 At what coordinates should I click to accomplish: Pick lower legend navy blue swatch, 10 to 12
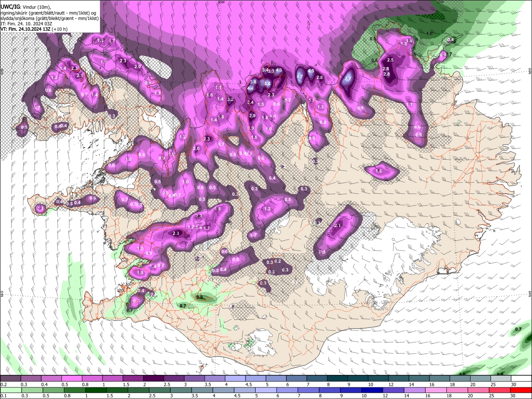372,390
